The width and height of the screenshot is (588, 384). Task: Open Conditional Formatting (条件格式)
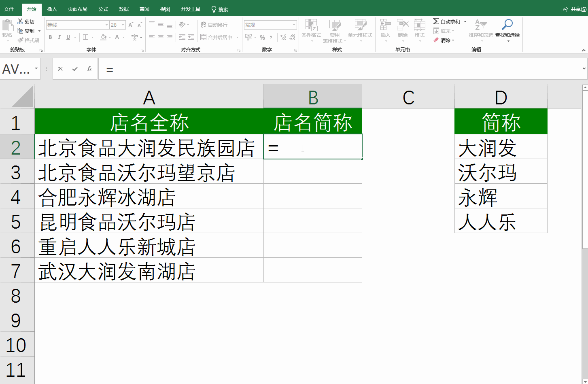pyautogui.click(x=311, y=30)
